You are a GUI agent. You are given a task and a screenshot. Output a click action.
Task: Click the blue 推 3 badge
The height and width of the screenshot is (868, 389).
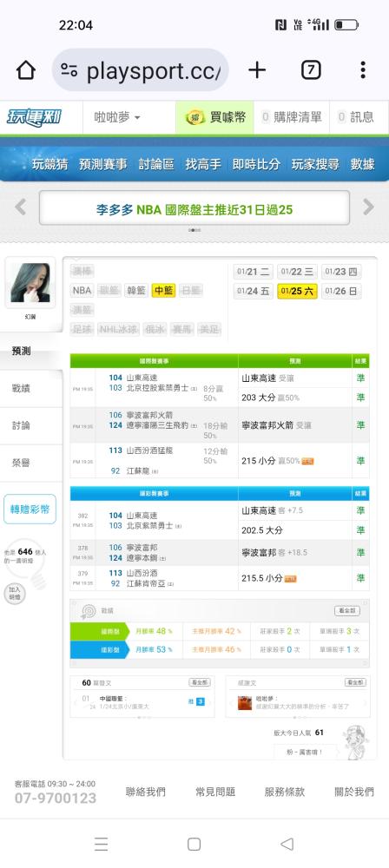coord(197,701)
